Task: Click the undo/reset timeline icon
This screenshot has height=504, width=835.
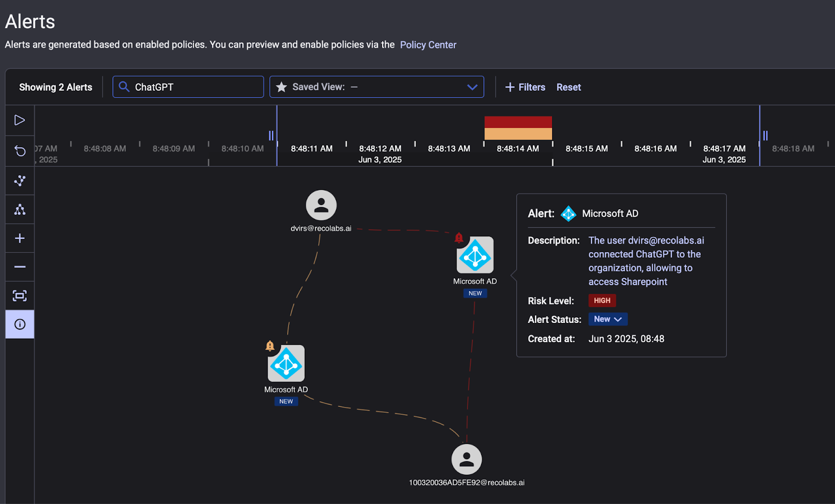Action: click(x=20, y=151)
